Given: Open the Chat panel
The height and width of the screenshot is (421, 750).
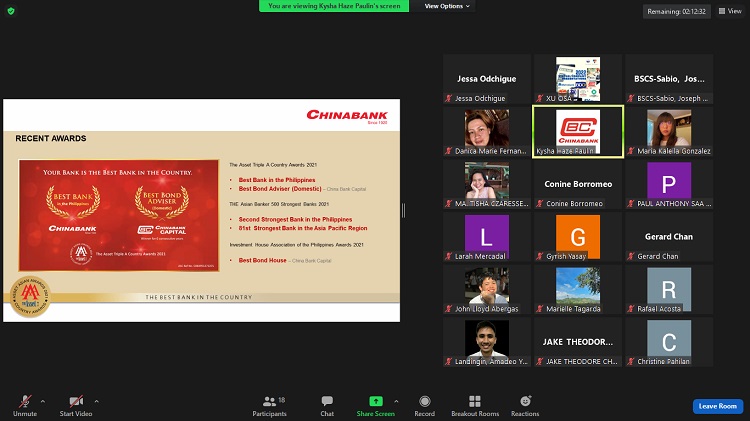Looking at the screenshot, I should pos(327,406).
